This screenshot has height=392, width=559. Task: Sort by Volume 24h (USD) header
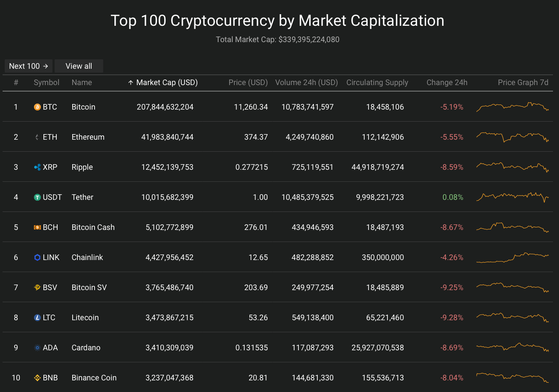[306, 83]
